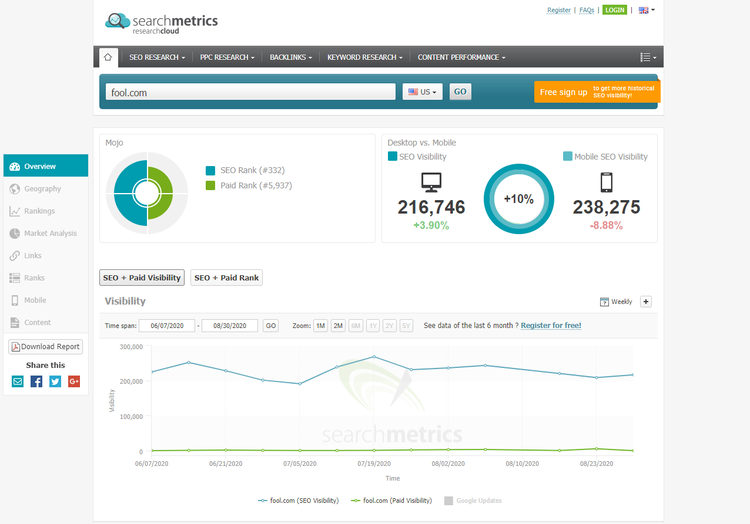Click the Free sign up banner

[597, 92]
